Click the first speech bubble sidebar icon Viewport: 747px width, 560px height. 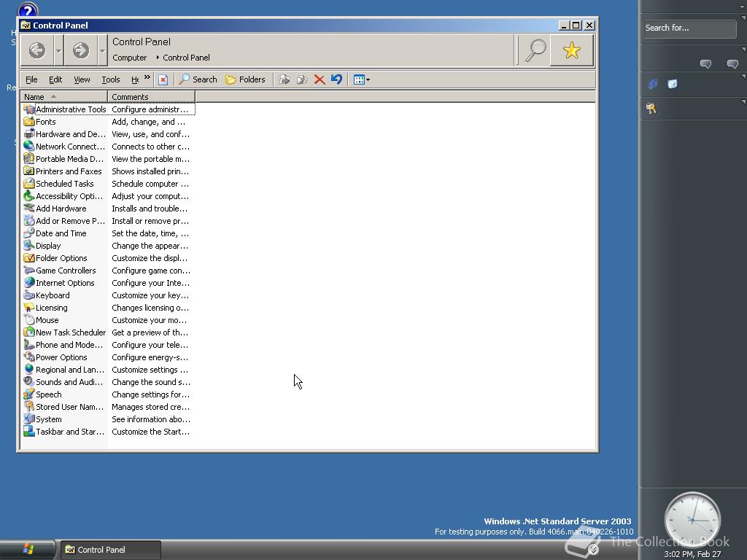(x=705, y=64)
